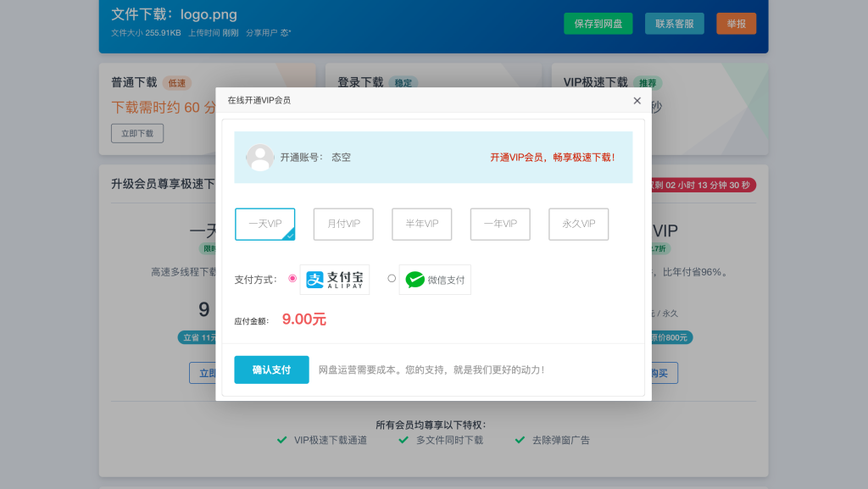
Task: Select the WeChat Pay radio button
Action: (391, 280)
